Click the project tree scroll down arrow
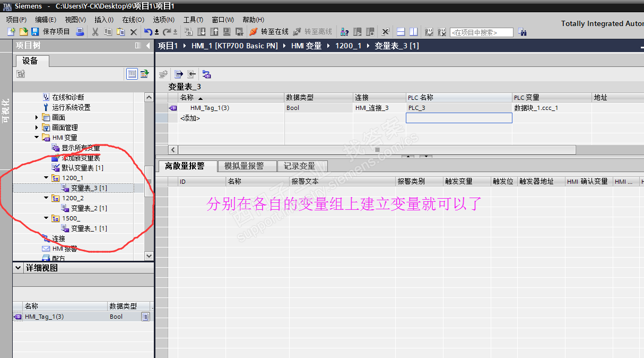The image size is (644, 358). pos(149,256)
